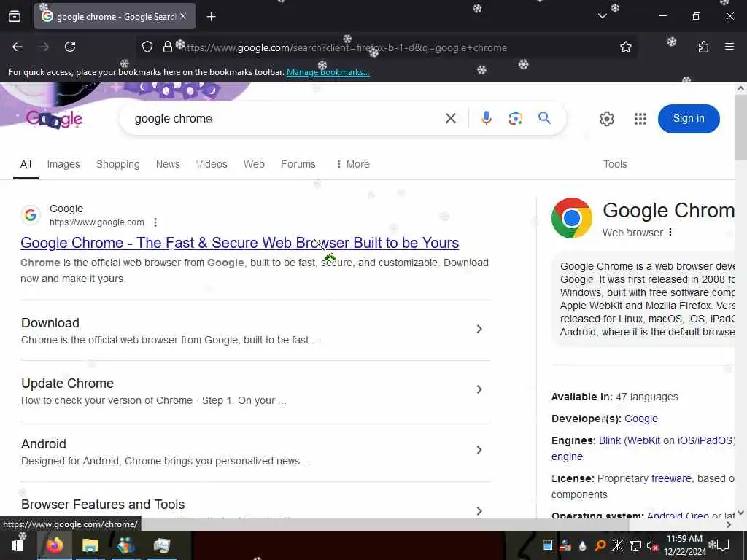Open a new tab with plus button
This screenshot has height=560, width=747.
[212, 17]
